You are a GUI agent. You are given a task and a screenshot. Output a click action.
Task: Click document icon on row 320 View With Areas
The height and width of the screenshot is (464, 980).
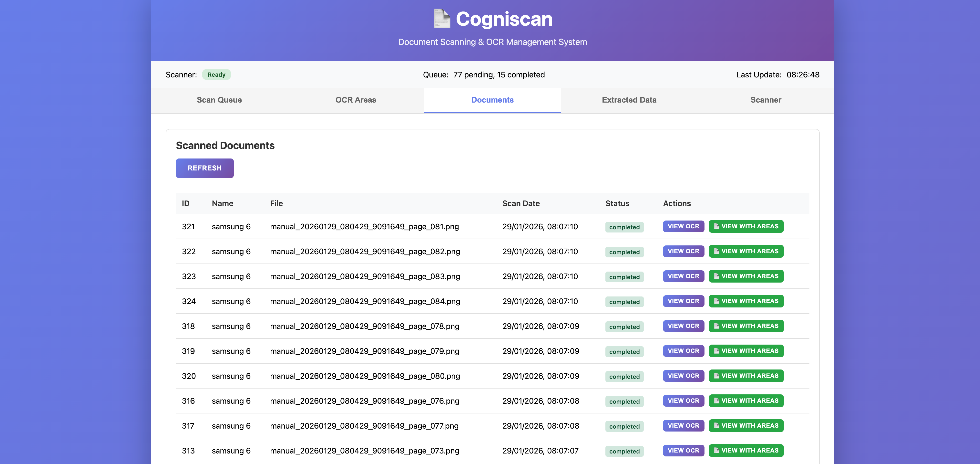click(x=716, y=376)
